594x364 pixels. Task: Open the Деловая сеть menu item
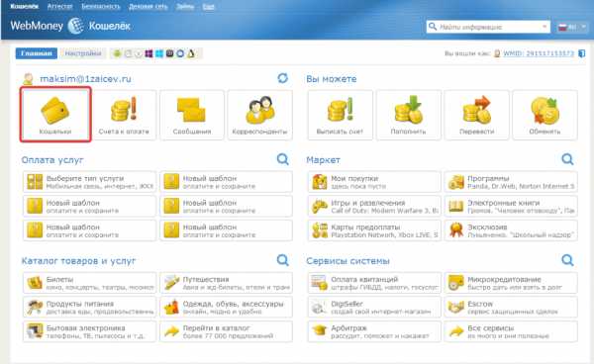point(148,7)
